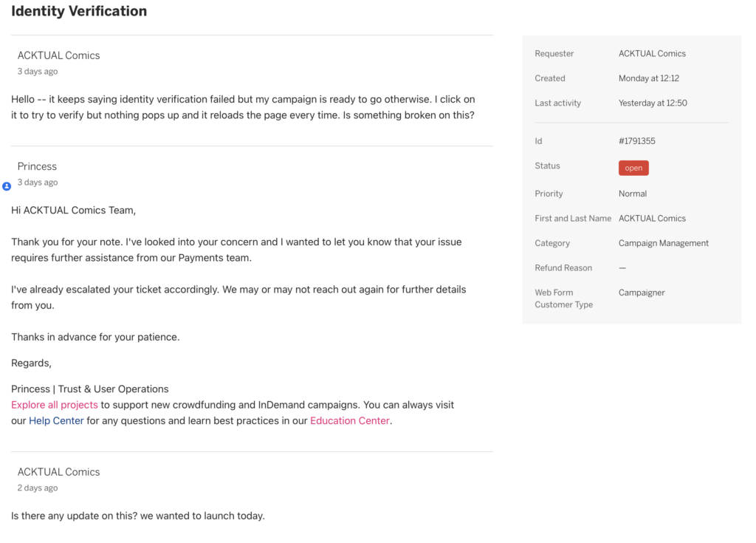Click the red open status badge

point(633,168)
